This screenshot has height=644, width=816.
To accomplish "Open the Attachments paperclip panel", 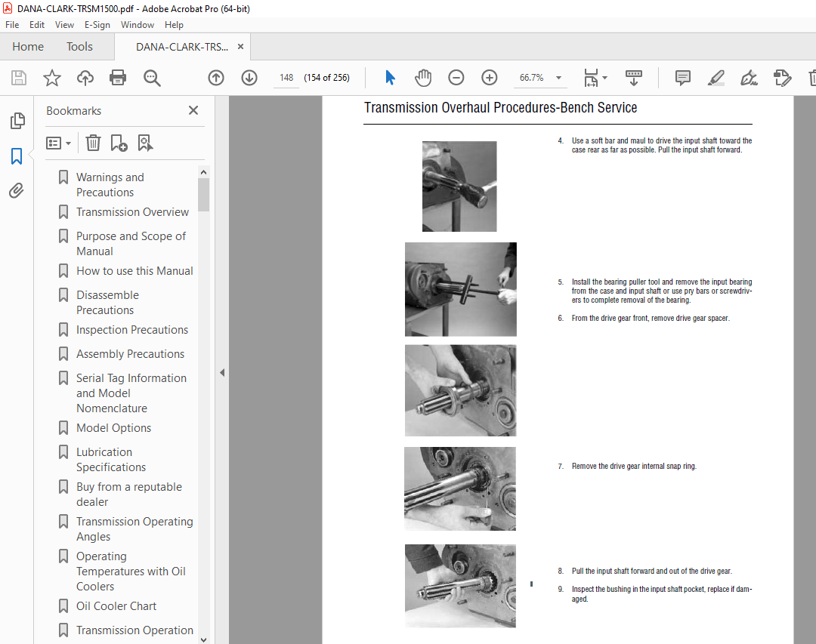I will [17, 190].
